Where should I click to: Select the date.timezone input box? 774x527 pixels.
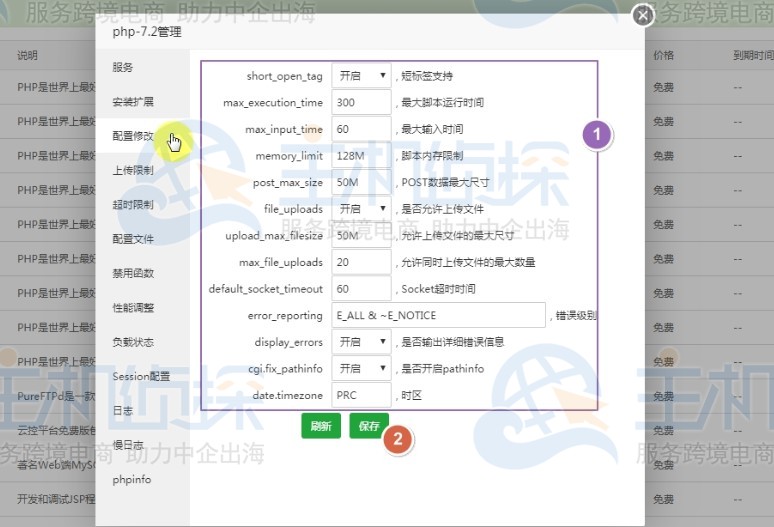coord(361,395)
